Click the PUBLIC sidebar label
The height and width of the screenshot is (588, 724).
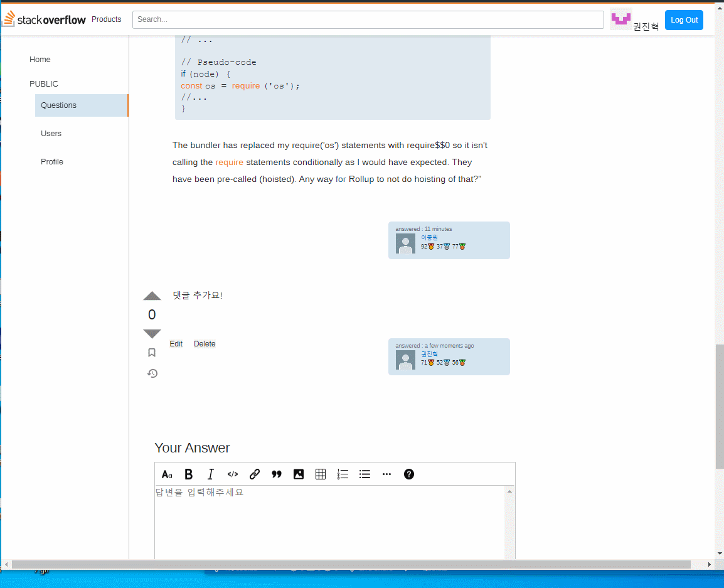[44, 83]
